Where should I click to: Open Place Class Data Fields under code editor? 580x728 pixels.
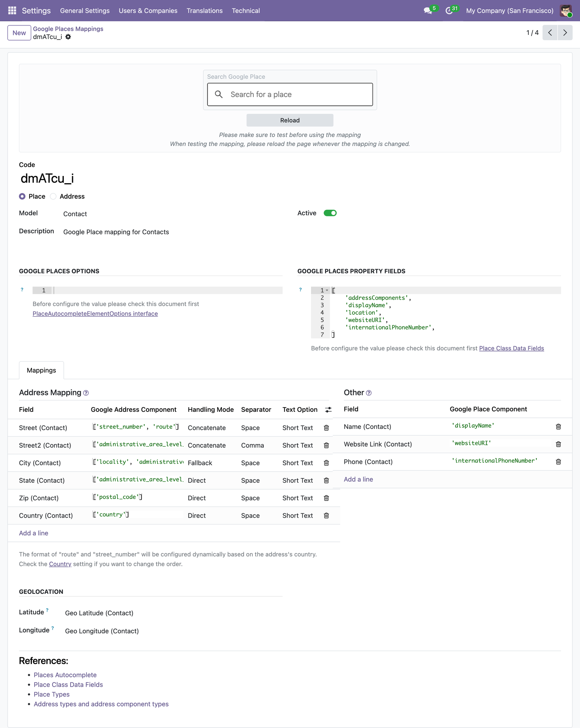point(511,348)
